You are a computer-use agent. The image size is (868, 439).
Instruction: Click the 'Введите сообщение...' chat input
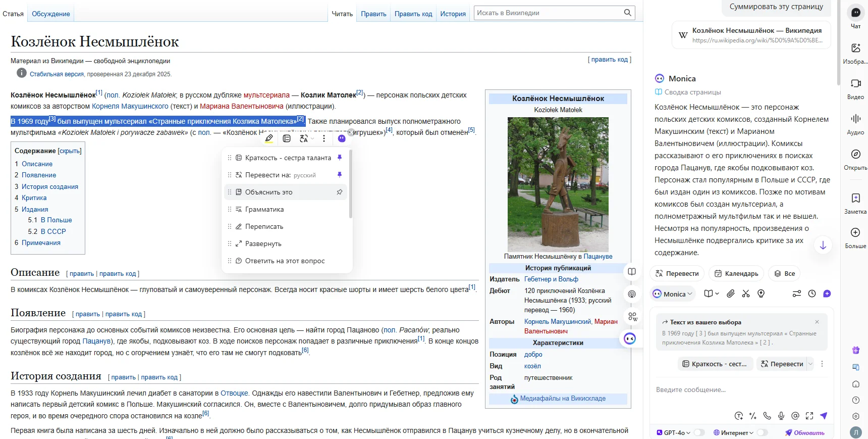click(x=741, y=389)
